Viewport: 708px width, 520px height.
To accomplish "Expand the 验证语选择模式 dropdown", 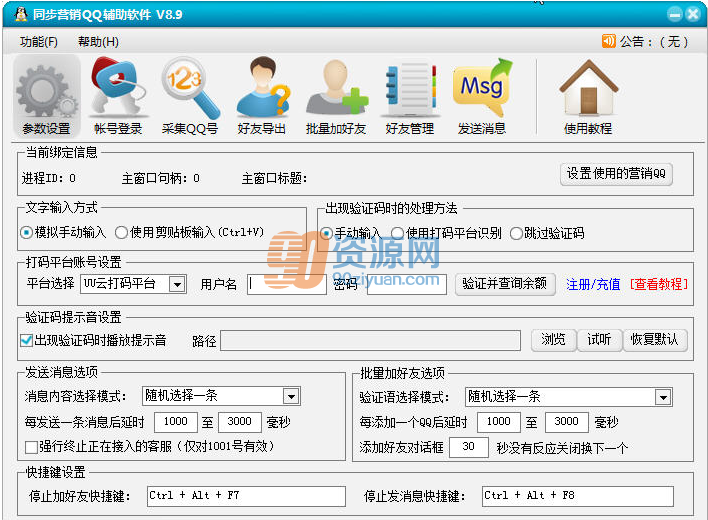I will [663, 397].
